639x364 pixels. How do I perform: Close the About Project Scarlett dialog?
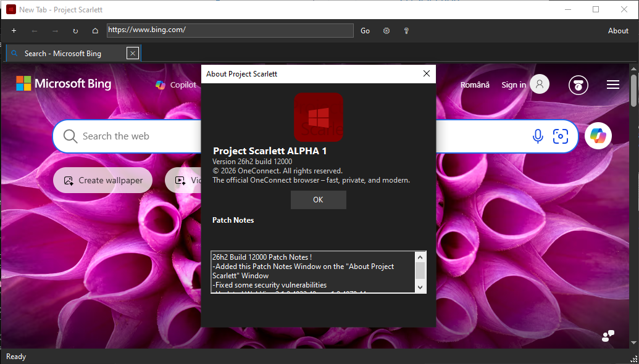(426, 73)
